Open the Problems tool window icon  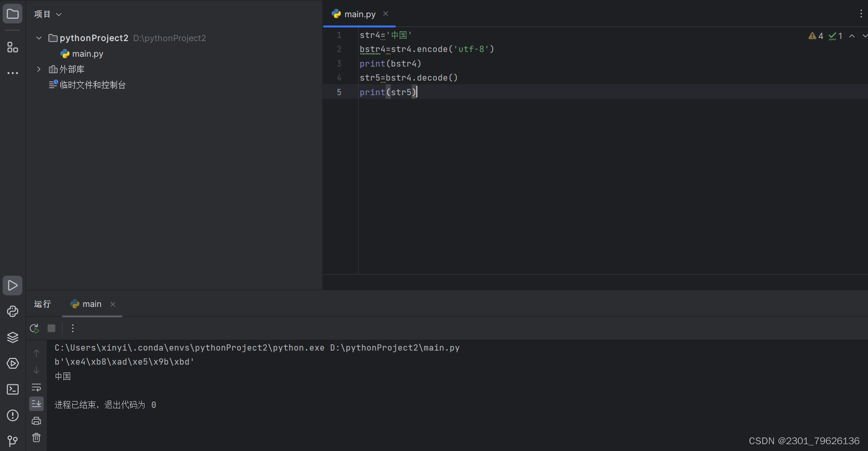(12, 415)
